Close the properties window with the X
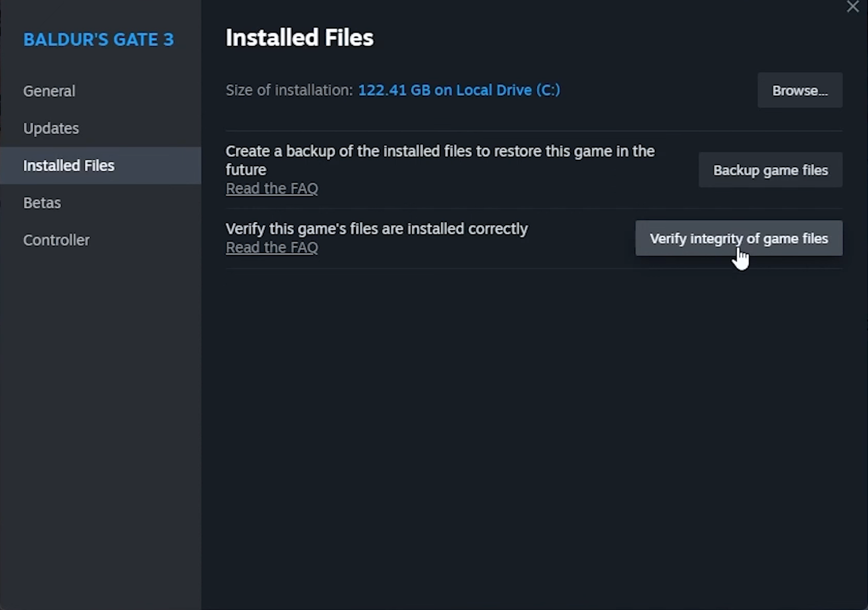Screen dimensions: 868x610 coord(852,7)
